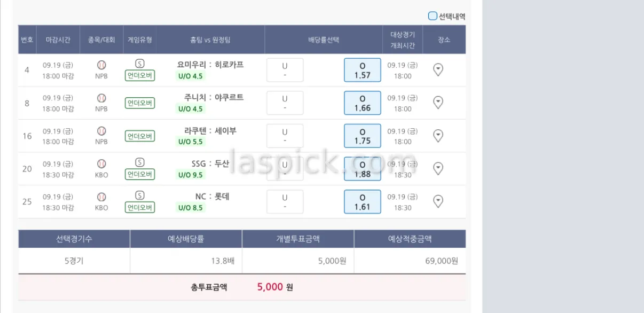Click 언더오버 tag for 라쿠텐 vs 세이부
The width and height of the screenshot is (644, 313).
point(140,136)
